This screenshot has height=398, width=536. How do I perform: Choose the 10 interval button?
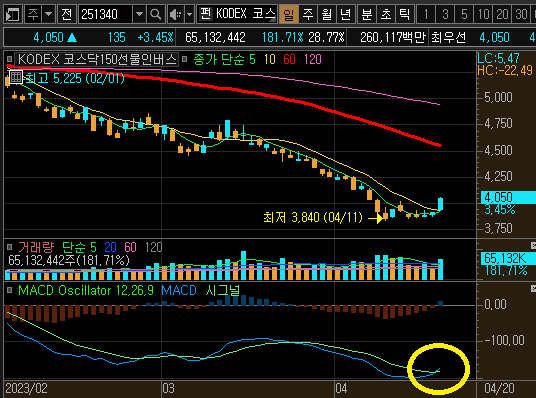click(x=483, y=14)
